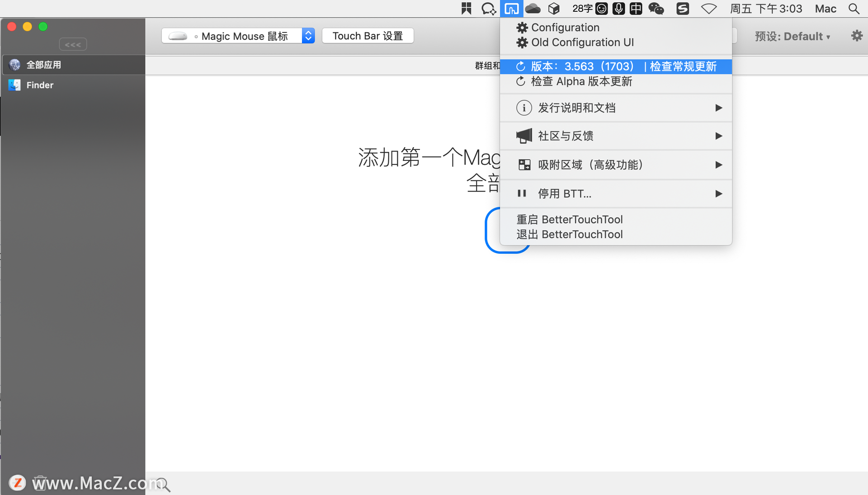
Task: Click the bookmark icon in the menu bar
Action: 466,9
